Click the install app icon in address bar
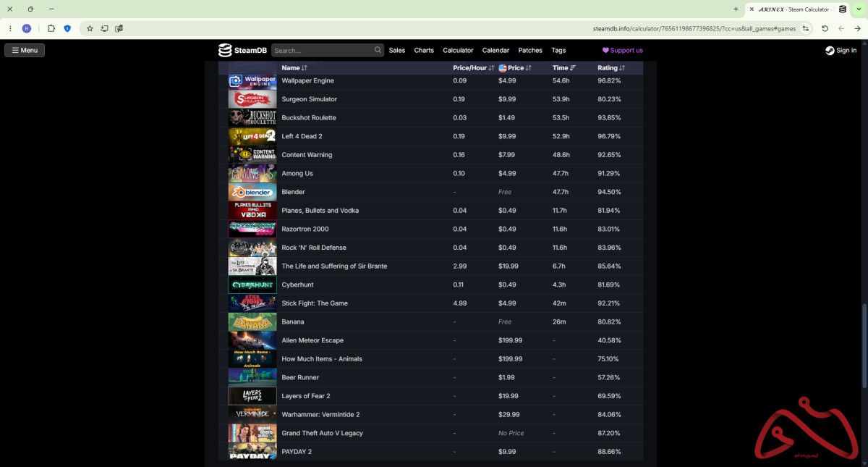 click(104, 28)
